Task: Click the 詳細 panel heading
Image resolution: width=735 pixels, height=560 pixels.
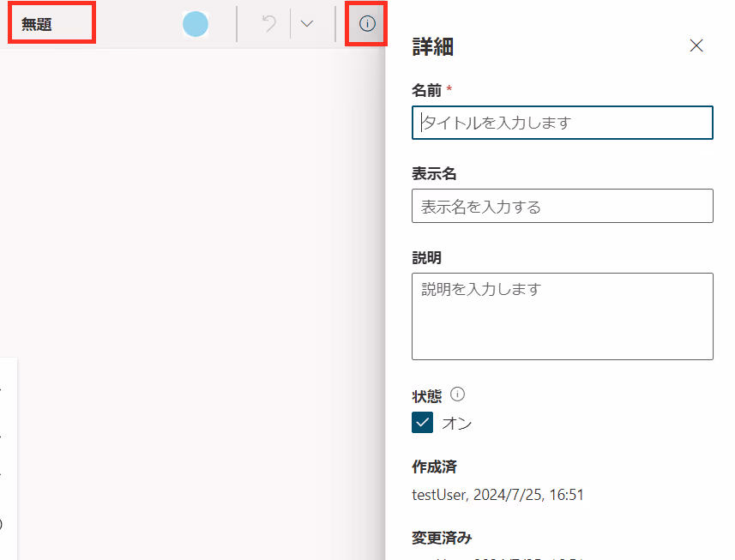Action: coord(432,47)
